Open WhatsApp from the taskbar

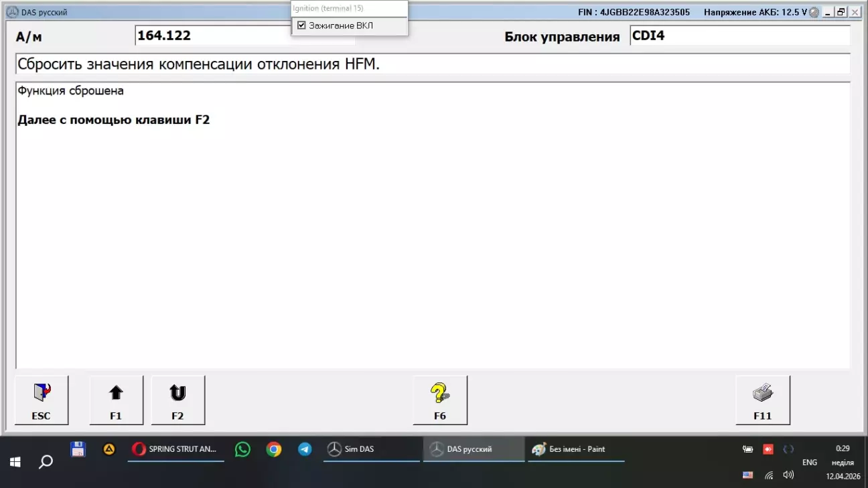coord(242,449)
